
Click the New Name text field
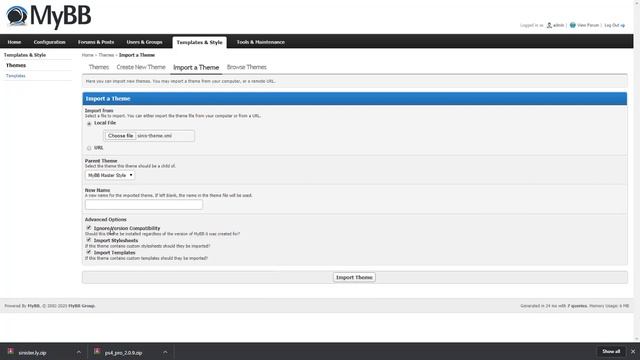[144, 204]
